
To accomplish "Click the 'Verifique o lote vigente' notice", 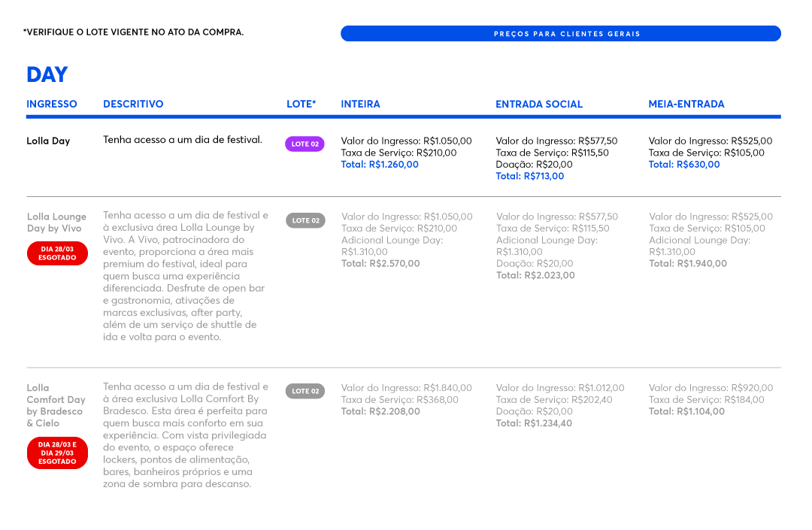I will 134,32.
